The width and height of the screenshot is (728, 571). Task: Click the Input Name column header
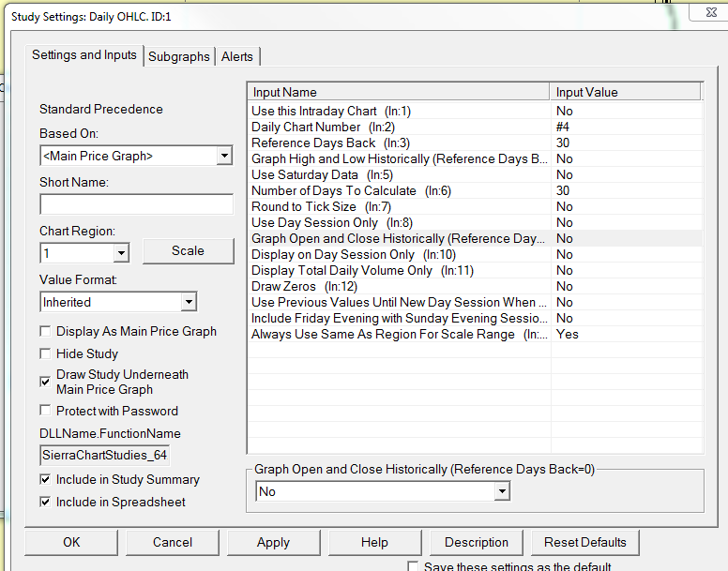point(399,92)
